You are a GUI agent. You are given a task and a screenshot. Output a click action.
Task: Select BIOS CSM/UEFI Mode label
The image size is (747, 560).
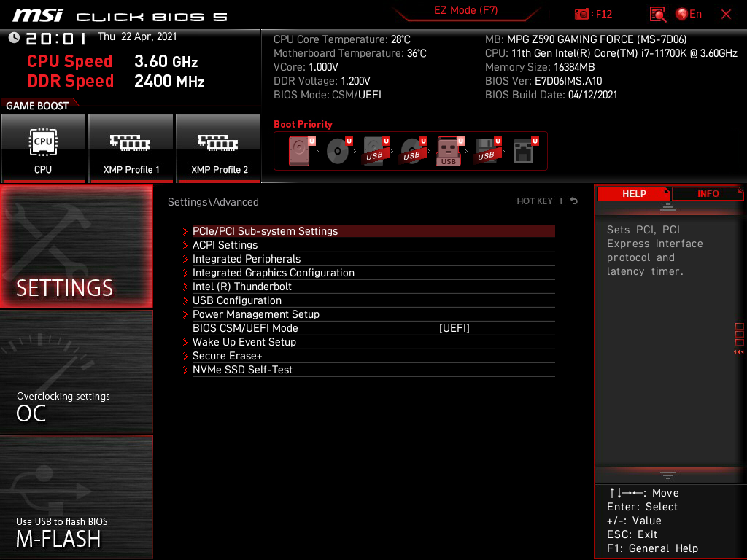pos(245,328)
